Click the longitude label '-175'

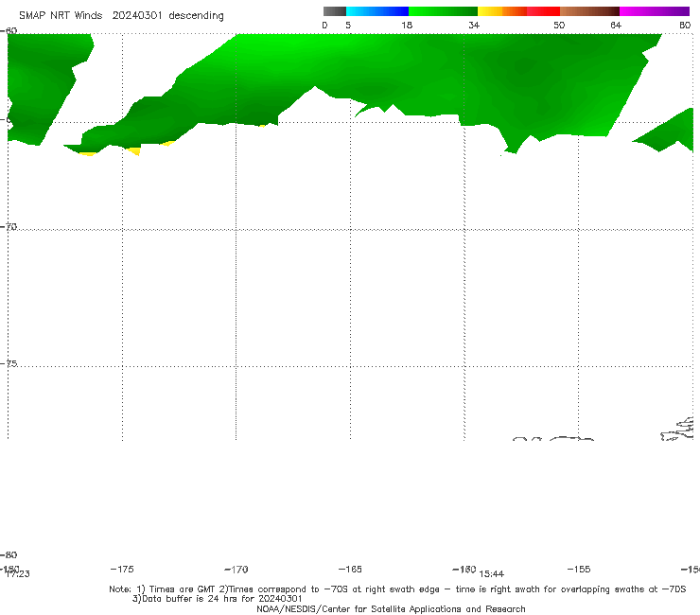(x=122, y=569)
